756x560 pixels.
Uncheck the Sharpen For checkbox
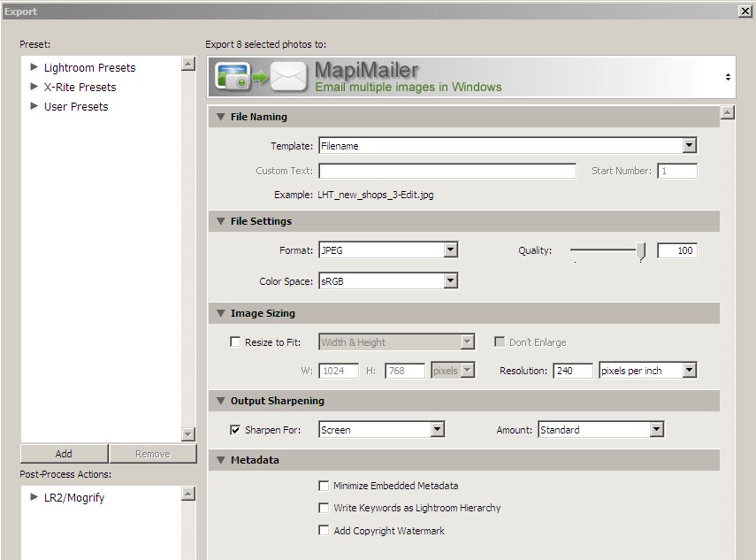pos(235,430)
